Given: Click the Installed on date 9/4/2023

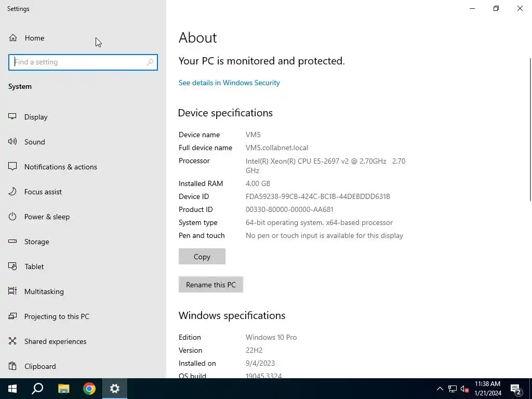Looking at the screenshot, I should (x=260, y=363).
